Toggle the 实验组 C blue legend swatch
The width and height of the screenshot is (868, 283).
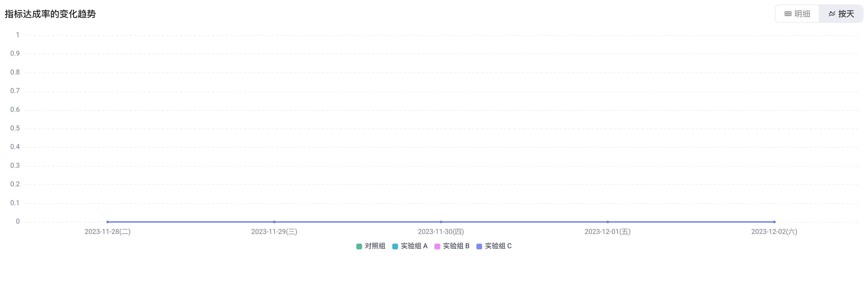(x=479, y=246)
